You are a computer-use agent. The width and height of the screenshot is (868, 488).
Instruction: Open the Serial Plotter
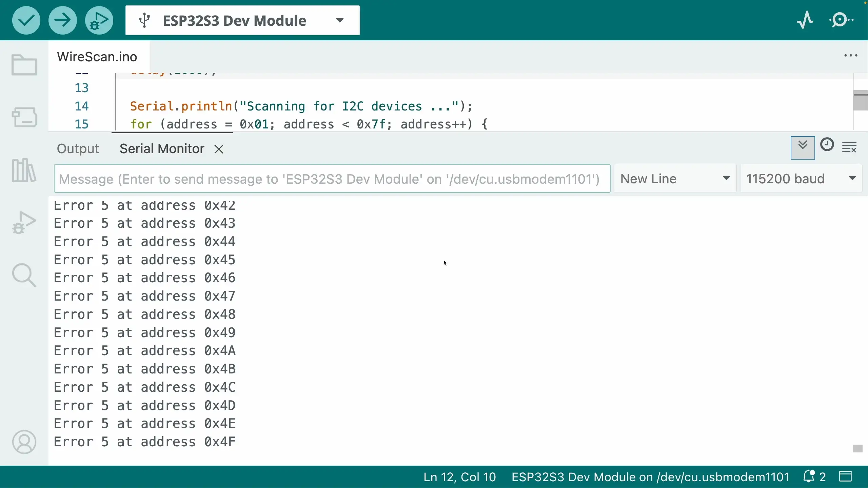point(805,20)
